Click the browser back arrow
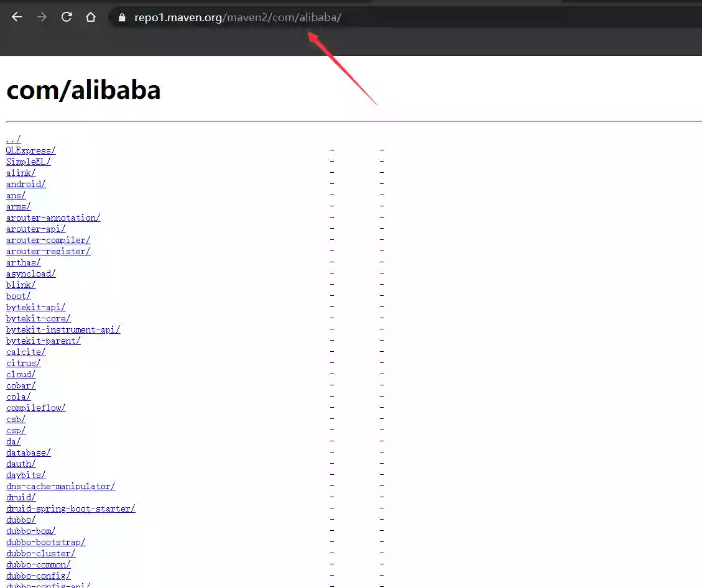Screen dimensions: 702x588 pyautogui.click(x=17, y=17)
